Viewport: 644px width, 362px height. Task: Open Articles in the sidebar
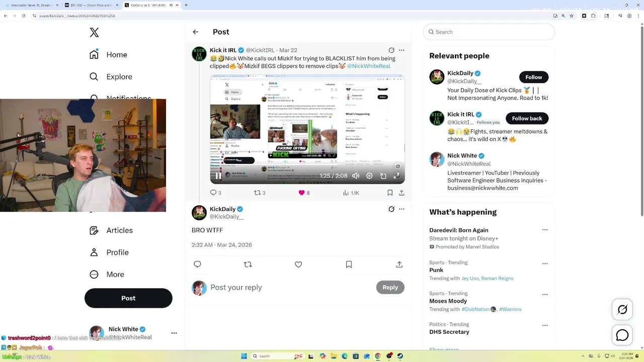111,230
